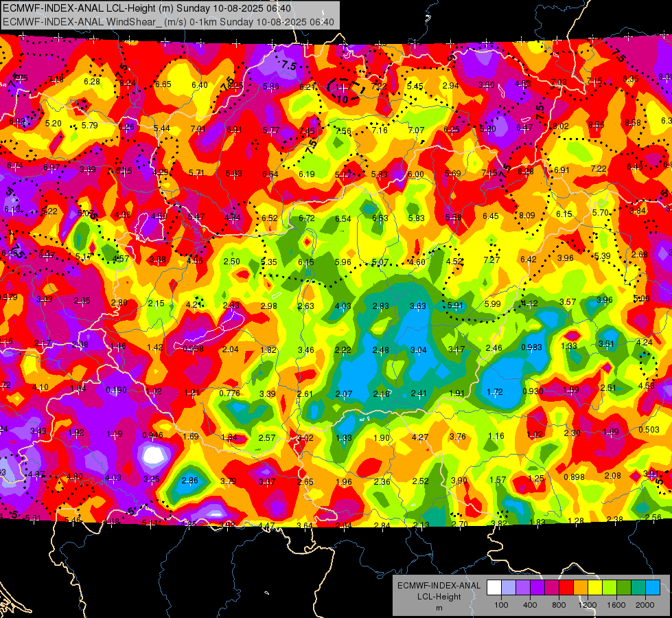Click the wind shear value 5.79
Screen dimensions: 672x618
point(89,126)
